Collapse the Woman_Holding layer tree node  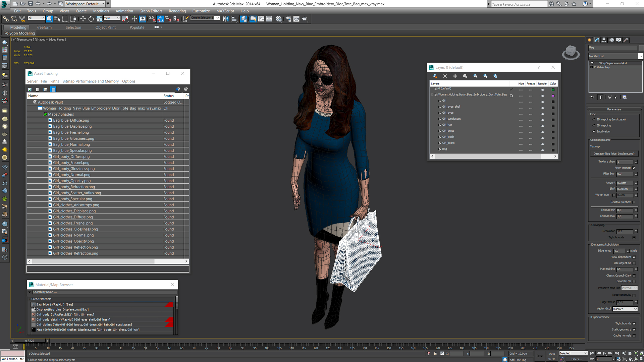(432, 95)
